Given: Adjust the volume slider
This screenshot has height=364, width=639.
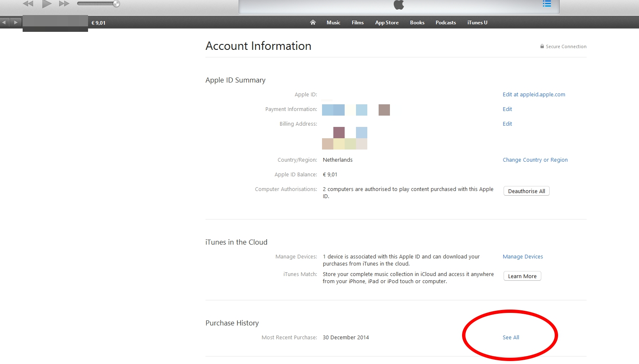Looking at the screenshot, I should (x=99, y=4).
